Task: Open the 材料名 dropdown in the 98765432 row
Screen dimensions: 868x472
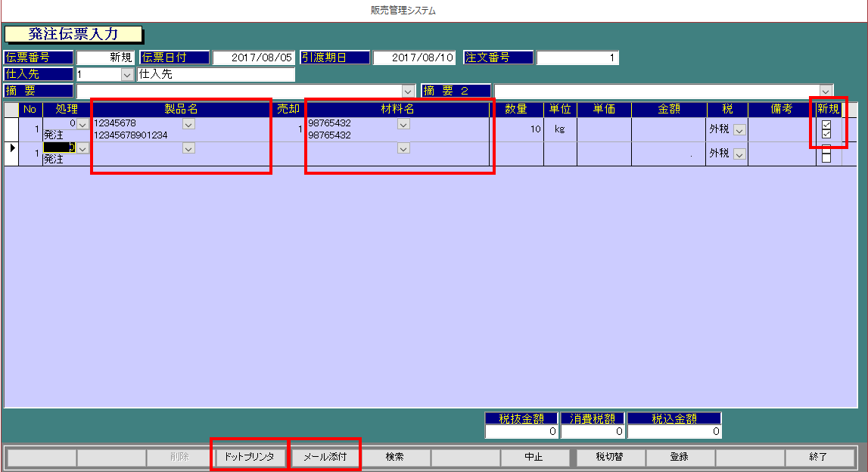Action: pos(403,125)
